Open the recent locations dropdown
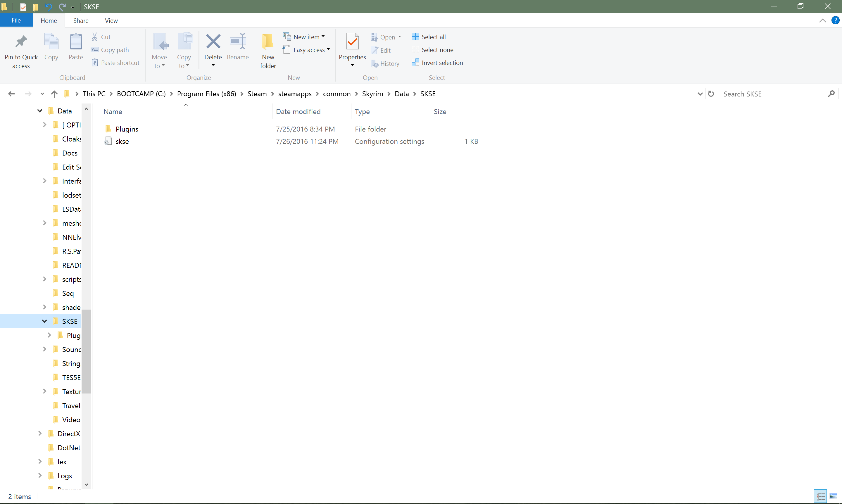The height and width of the screenshot is (504, 842). 42,94
